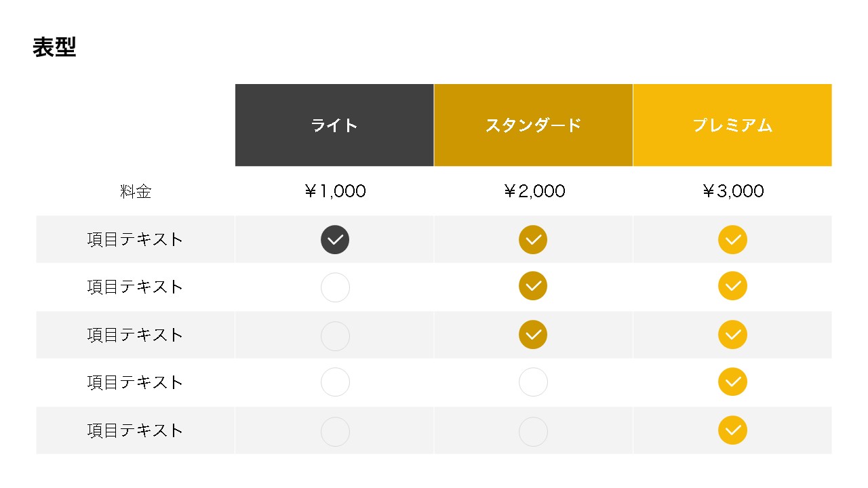Toggle the empty ライト circle in the last feature row
Image resolution: width=868 pixels, height=488 pixels.
[335, 431]
